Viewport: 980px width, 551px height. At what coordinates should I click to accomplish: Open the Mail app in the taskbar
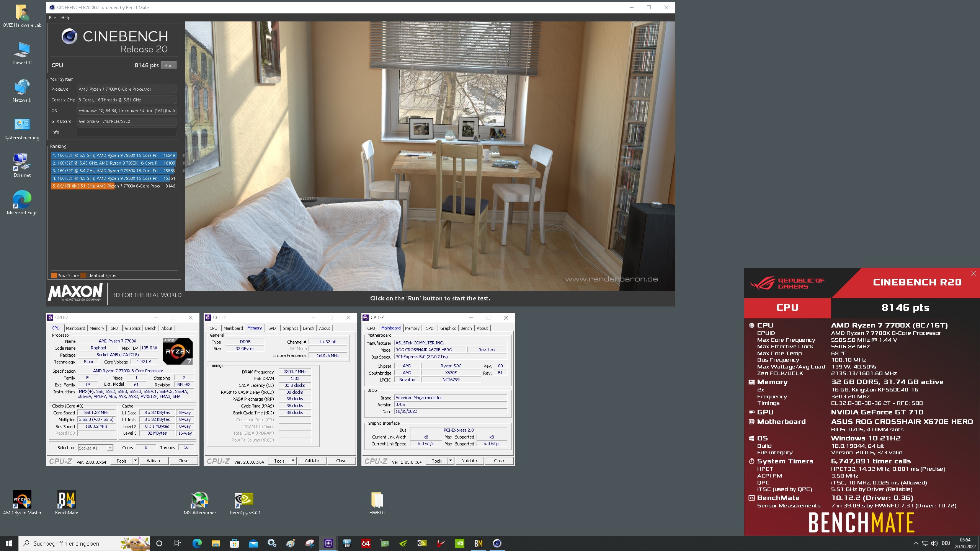[253, 543]
